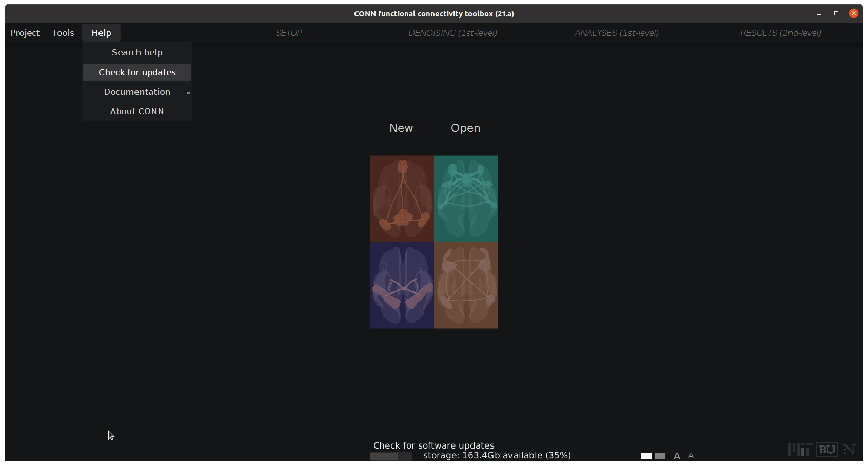Image resolution: width=868 pixels, height=466 pixels.
Task: Click the BU logo icon
Action: [827, 450]
